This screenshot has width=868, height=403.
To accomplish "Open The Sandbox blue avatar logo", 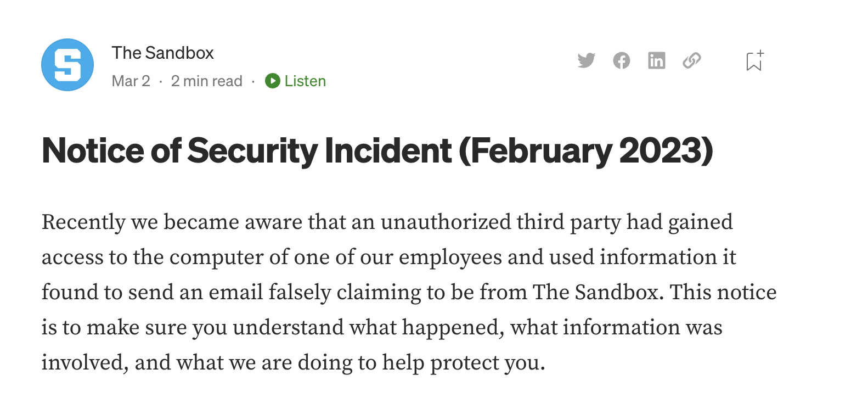I will tap(67, 65).
